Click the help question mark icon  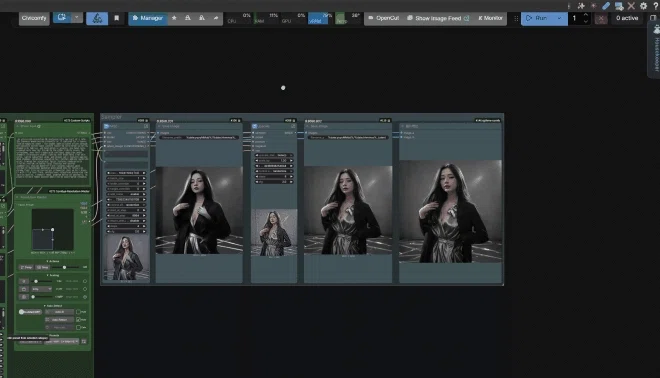pyautogui.click(x=655, y=6)
